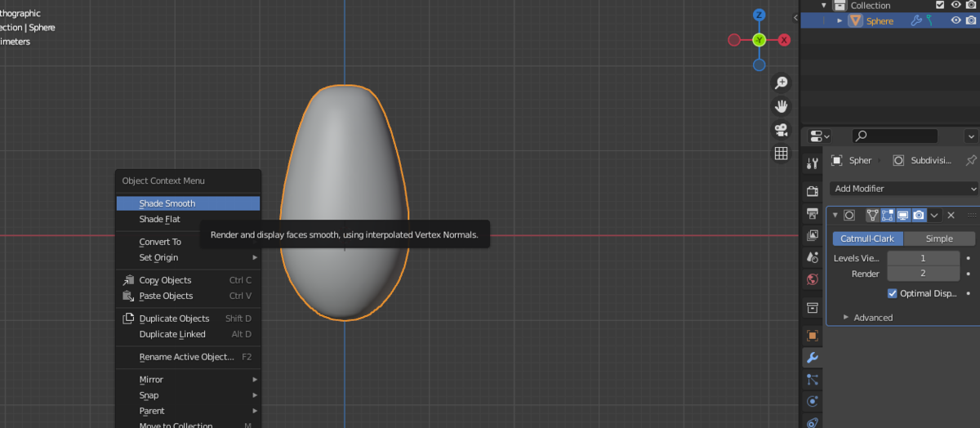Click the green Y axis on navigation gizmo
This screenshot has height=428, width=980.
[x=759, y=40]
